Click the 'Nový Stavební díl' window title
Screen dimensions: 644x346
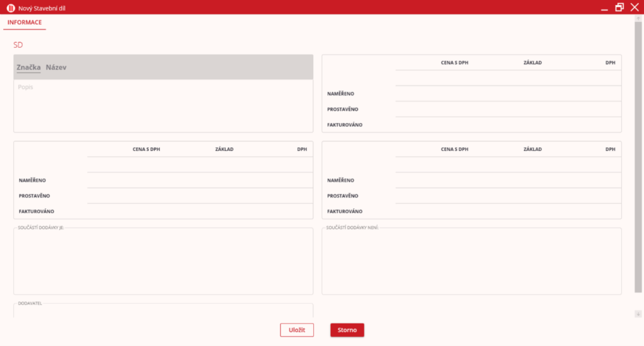[42, 8]
